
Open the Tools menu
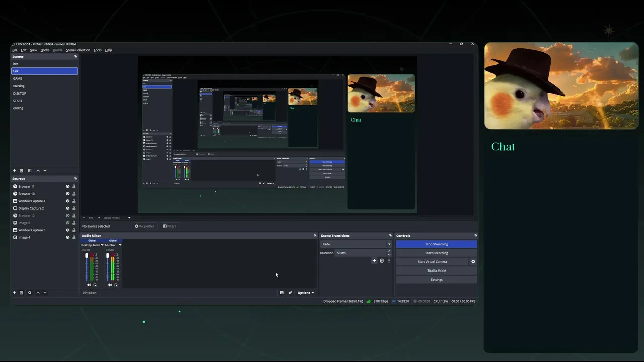click(98, 50)
